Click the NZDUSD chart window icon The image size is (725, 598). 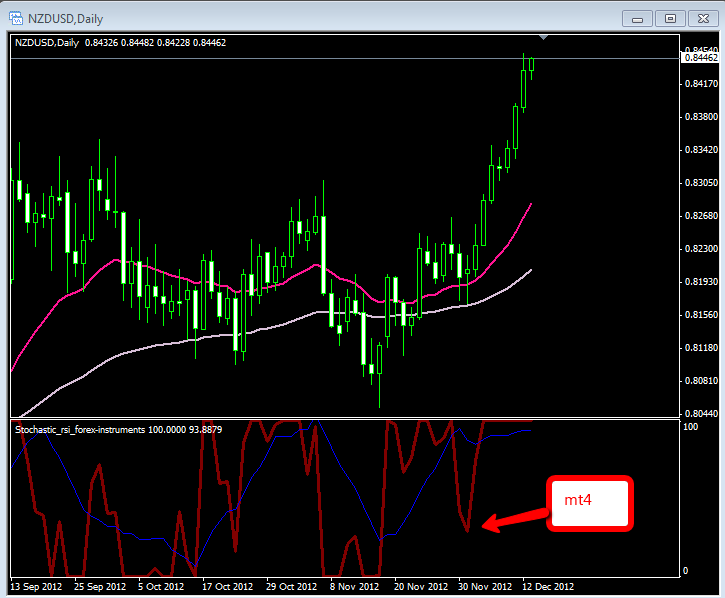[16, 18]
